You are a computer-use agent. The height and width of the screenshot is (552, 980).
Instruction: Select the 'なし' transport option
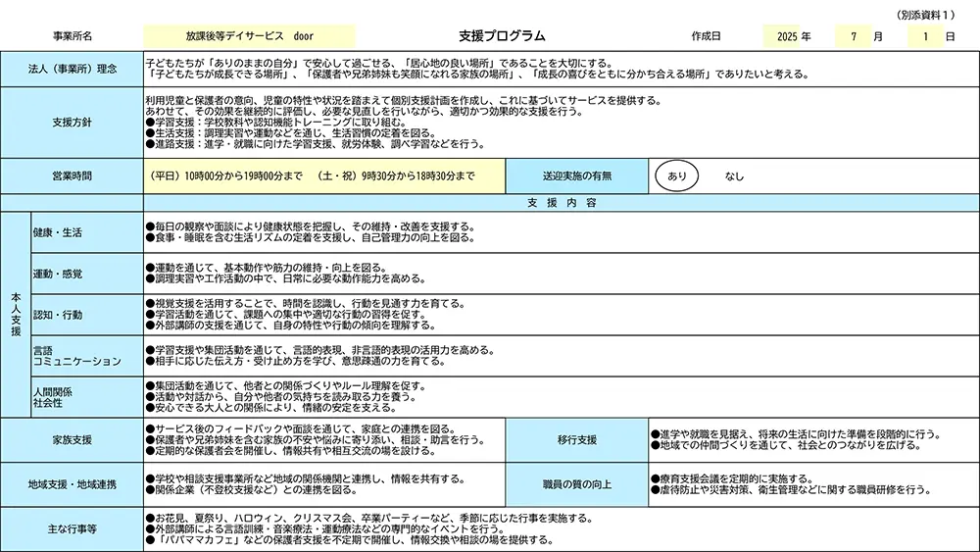(734, 176)
